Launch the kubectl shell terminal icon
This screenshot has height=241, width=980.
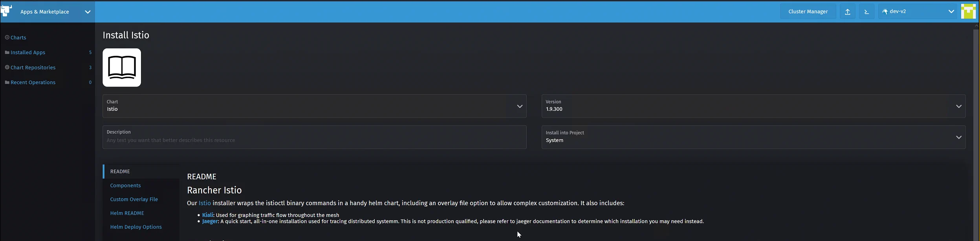click(866, 11)
